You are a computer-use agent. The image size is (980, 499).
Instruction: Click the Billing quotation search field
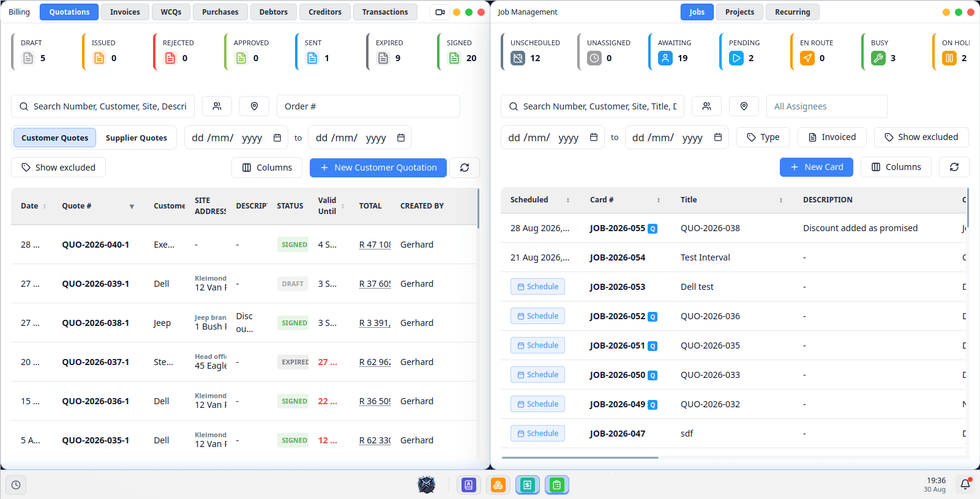click(x=103, y=106)
